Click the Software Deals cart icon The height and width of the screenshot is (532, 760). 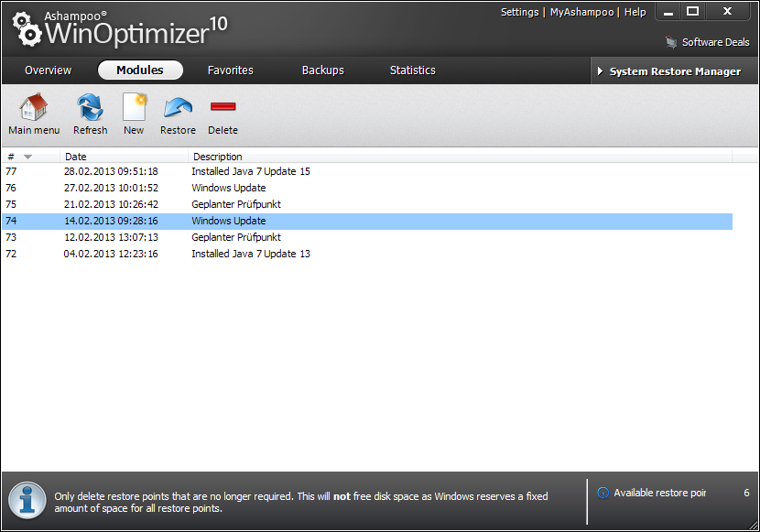(x=671, y=42)
